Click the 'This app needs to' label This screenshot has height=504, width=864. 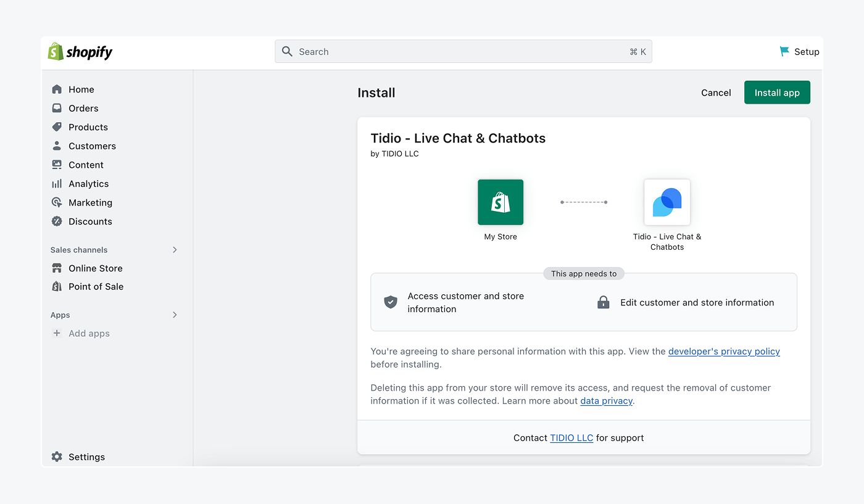click(584, 273)
